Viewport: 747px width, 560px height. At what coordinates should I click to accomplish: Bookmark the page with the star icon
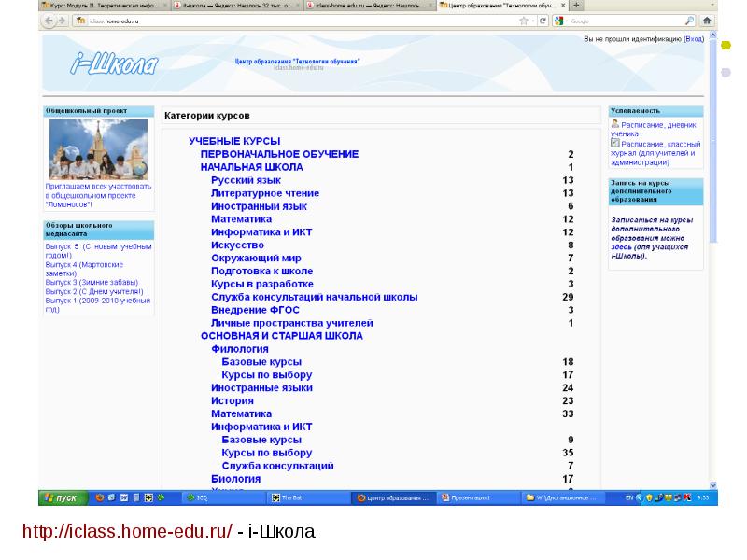coord(523,21)
